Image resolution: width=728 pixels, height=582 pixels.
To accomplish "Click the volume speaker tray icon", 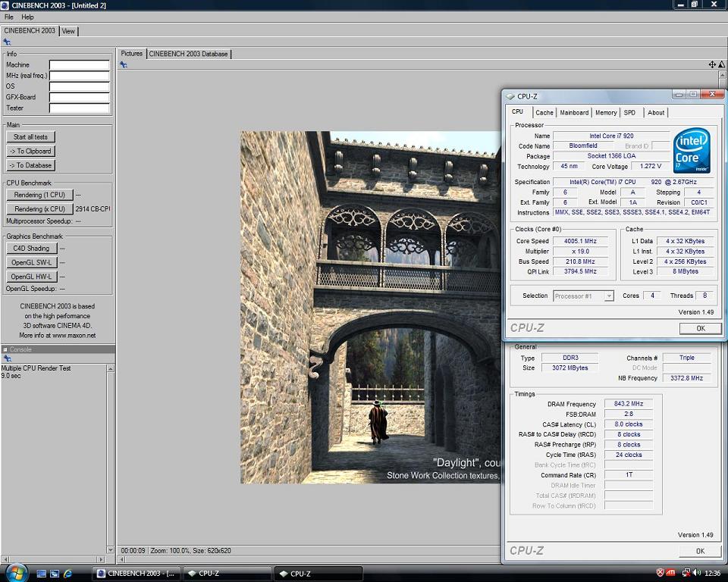I will click(696, 573).
